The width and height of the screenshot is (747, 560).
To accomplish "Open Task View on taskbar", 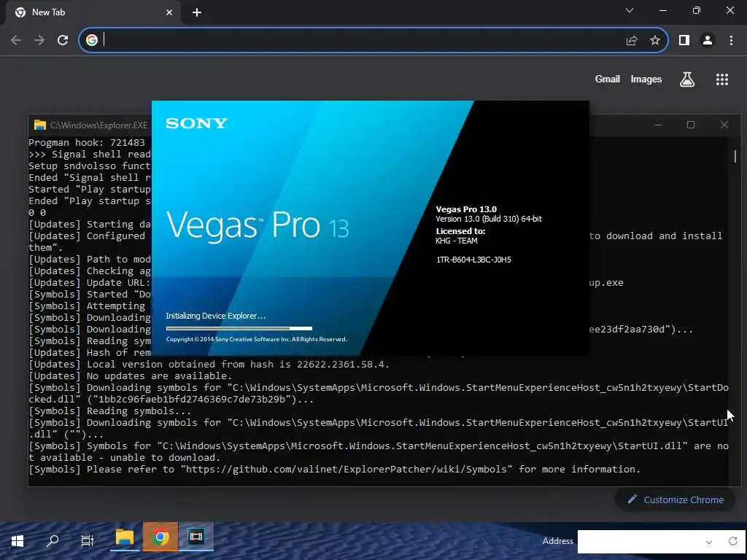I will point(88,541).
